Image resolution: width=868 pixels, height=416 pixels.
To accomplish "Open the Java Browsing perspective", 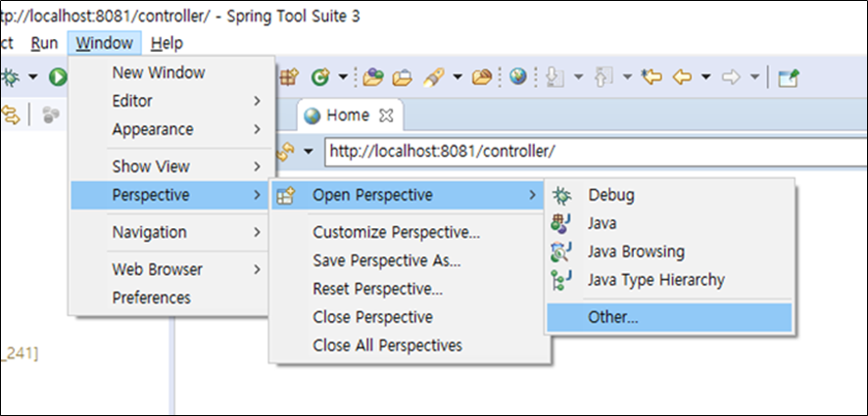I will (x=670, y=252).
